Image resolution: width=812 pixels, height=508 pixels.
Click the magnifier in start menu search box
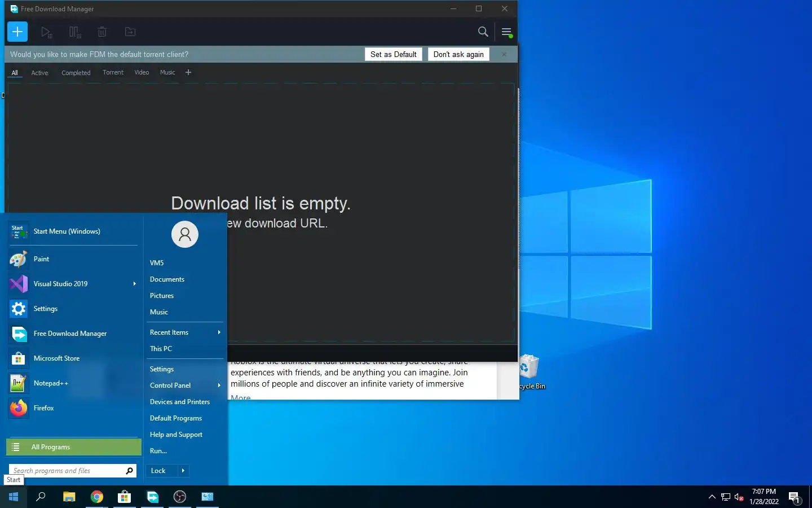129,471
